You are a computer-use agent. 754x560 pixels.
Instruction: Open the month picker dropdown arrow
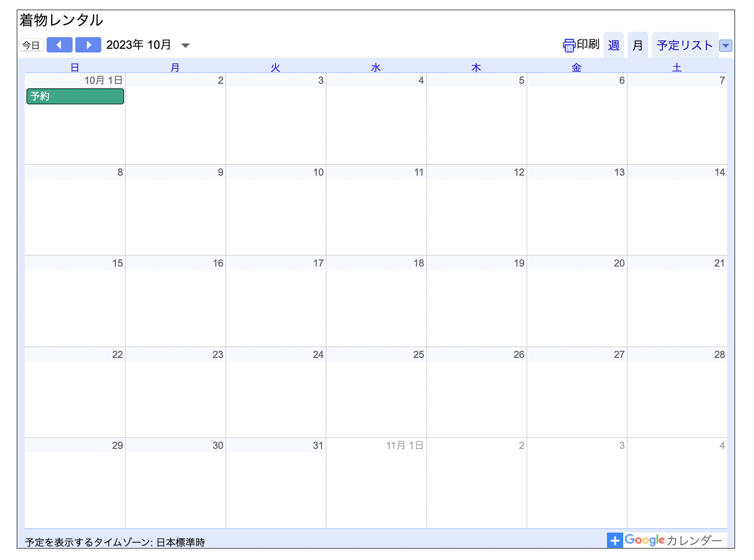click(x=186, y=46)
